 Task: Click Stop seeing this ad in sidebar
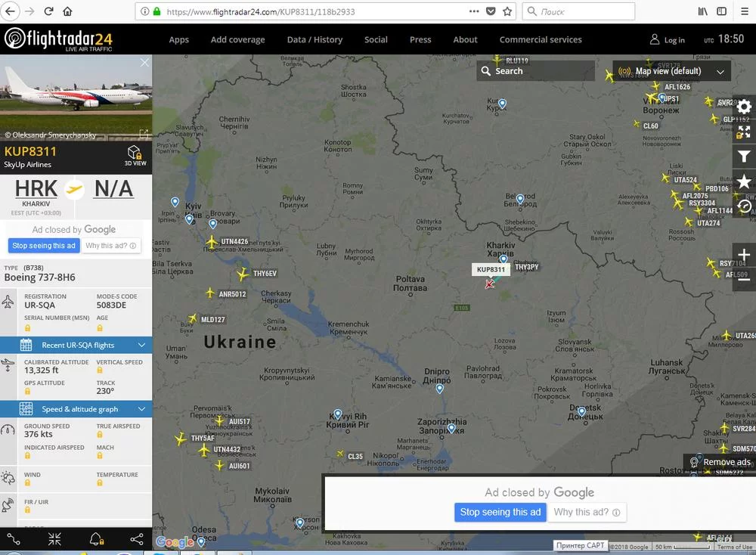click(44, 246)
